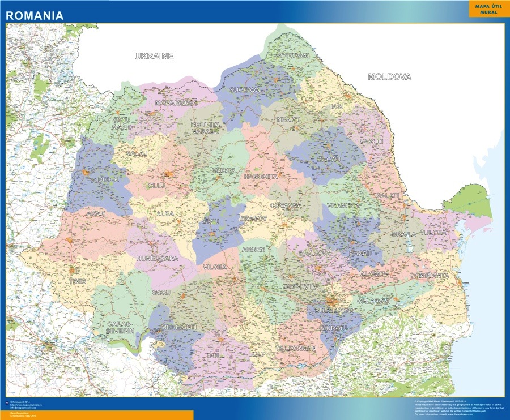Image resolution: width=510 pixels, height=420 pixels.
Task: Click the BUZAU county label
Action: coord(360,254)
